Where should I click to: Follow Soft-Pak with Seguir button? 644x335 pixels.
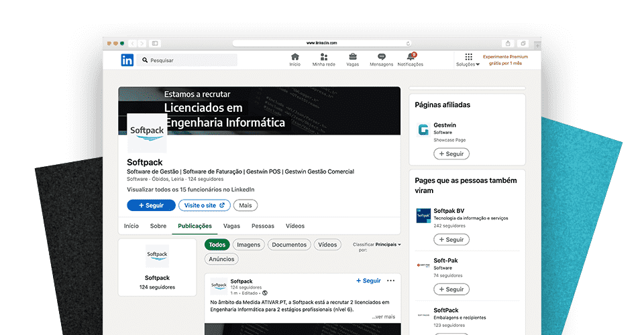(451, 289)
